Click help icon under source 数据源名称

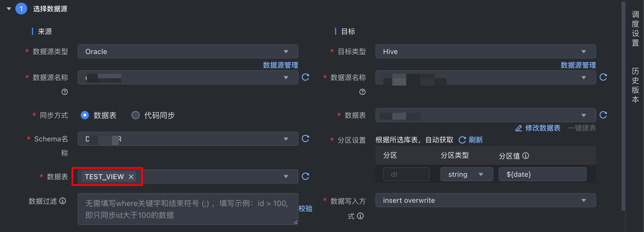click(x=65, y=92)
